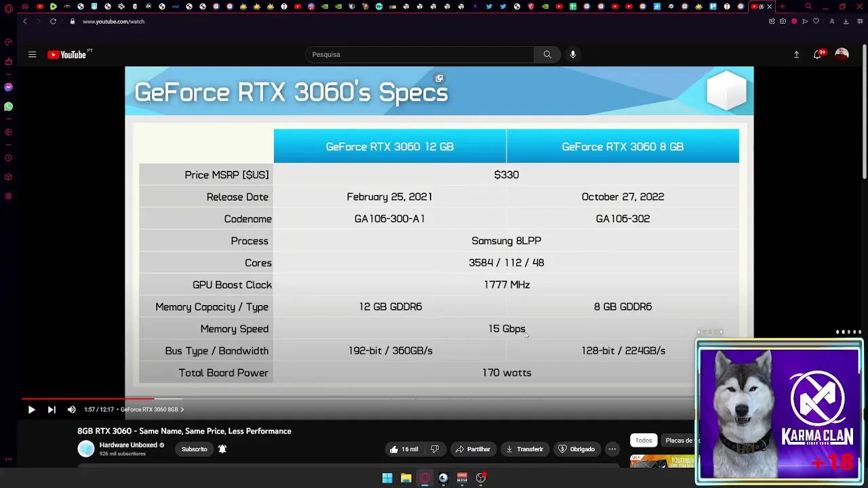Focus the Pesquisa search field
Image resolution: width=868 pixels, height=488 pixels.
click(420, 54)
